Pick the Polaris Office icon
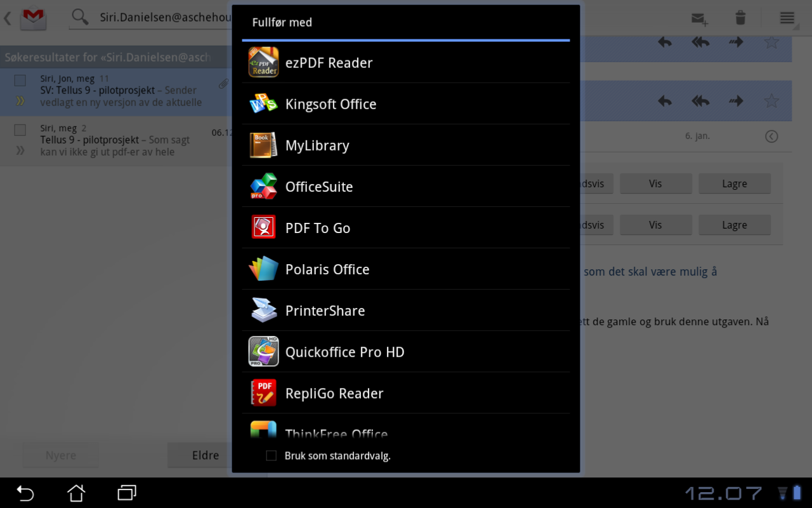The image size is (812, 508). [264, 269]
